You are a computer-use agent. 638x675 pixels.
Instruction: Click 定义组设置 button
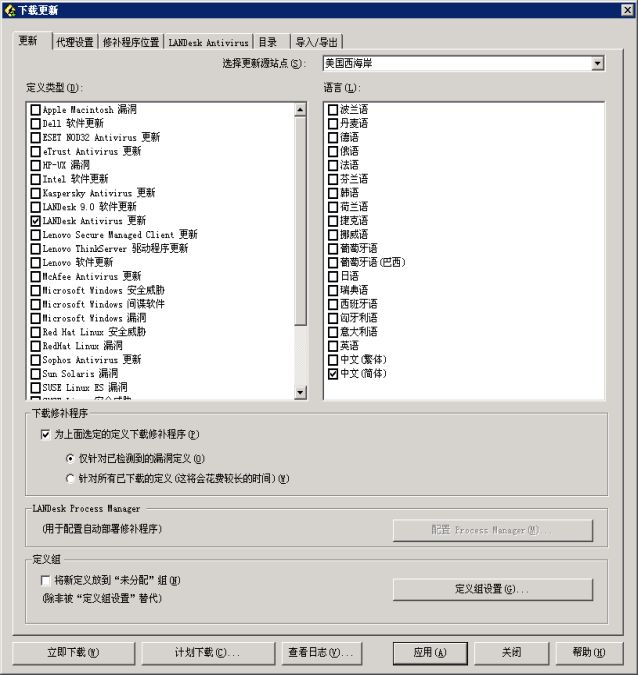(493, 589)
